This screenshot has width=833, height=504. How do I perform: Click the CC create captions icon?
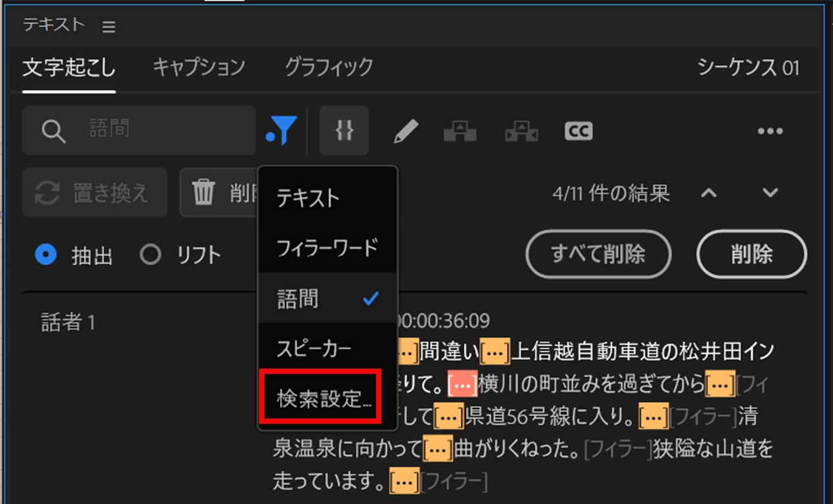coord(579,131)
